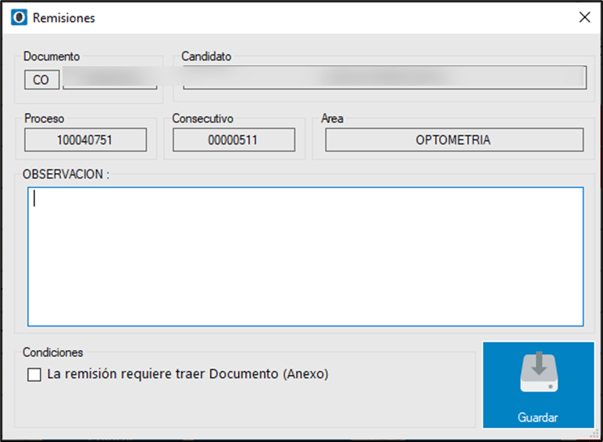This screenshot has width=603, height=442.
Task: Click the Condiciones group label
Action: 54,353
